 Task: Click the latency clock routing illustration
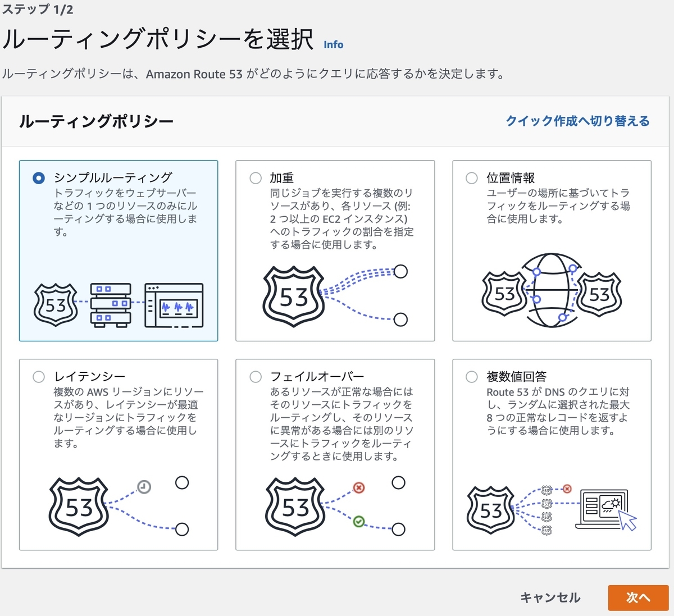tap(119, 506)
